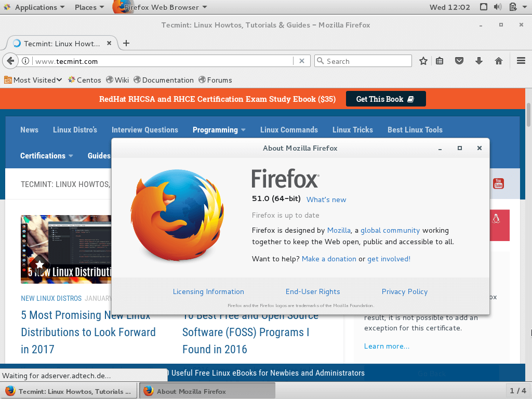Save page to Pocket
Viewport: 532px width, 399px height.
coord(459,61)
